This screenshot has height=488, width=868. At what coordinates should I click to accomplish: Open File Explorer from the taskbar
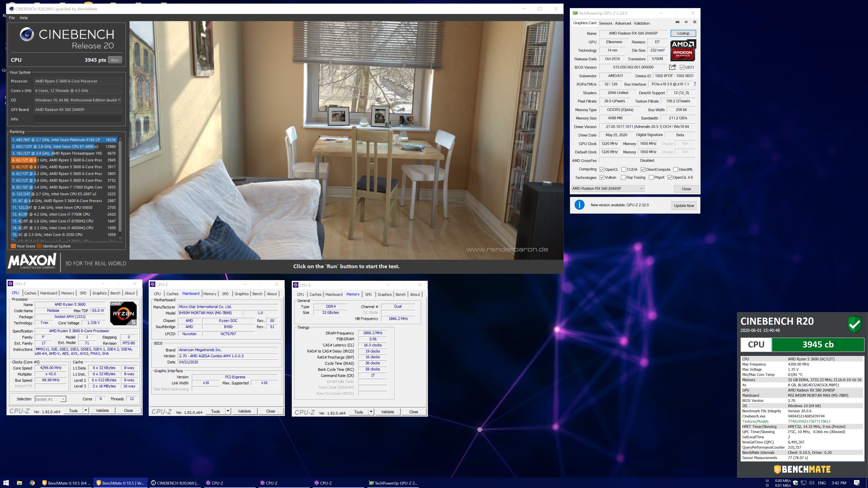coord(19,483)
